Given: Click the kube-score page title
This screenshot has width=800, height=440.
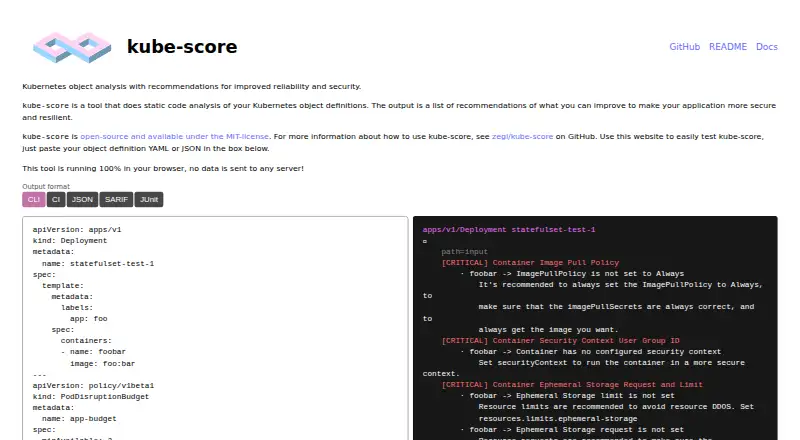Looking at the screenshot, I should click(182, 46).
